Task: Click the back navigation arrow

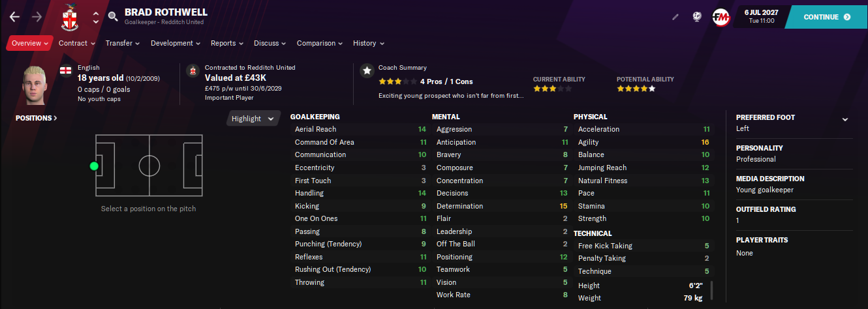Action: pos(15,17)
